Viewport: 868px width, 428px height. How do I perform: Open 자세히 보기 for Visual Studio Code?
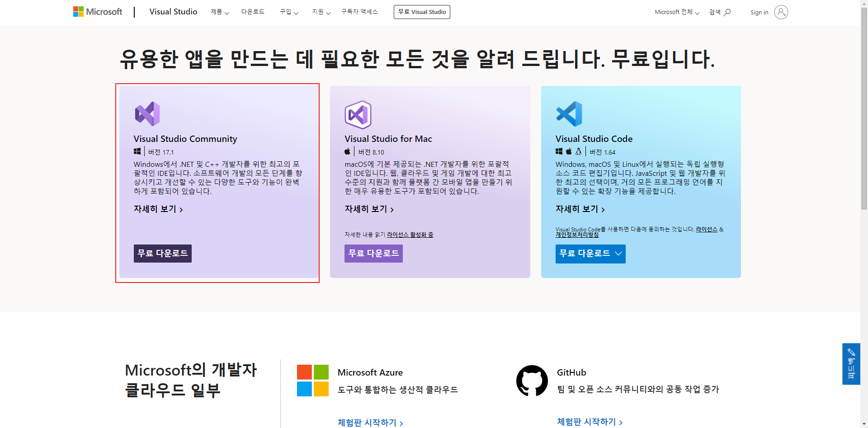tap(580, 209)
